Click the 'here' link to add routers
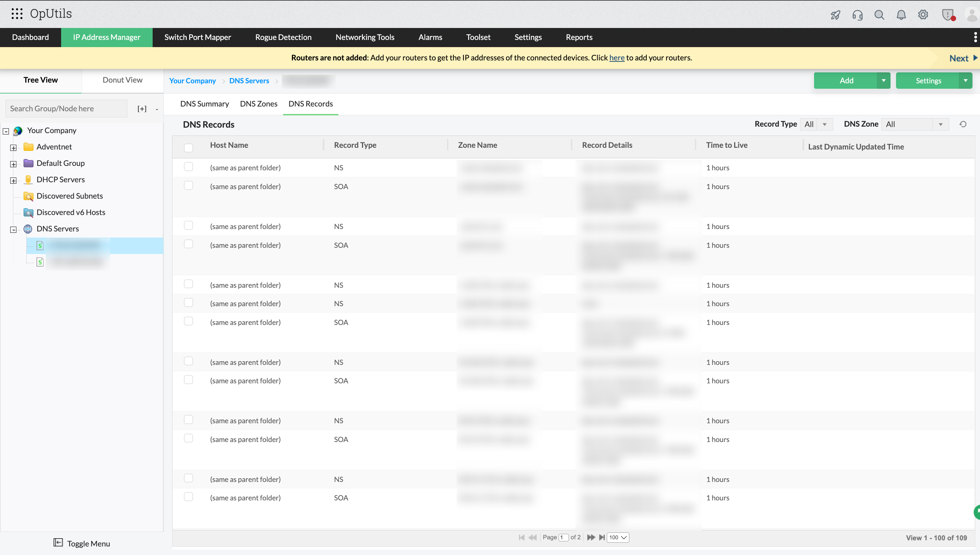This screenshot has height=555, width=980. point(617,58)
